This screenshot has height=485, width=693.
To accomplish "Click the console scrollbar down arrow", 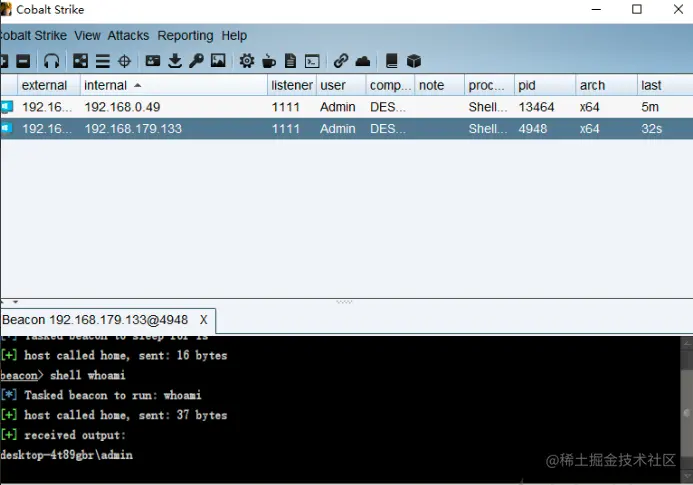I will [x=687, y=476].
